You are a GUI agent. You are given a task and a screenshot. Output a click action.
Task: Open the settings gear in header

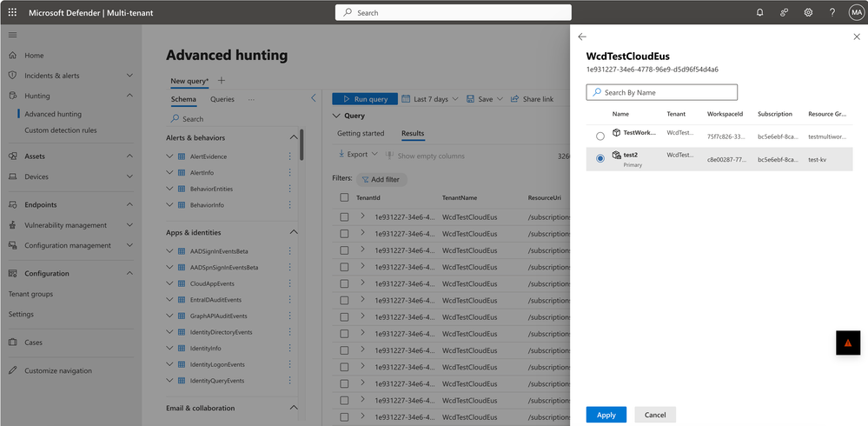(x=808, y=12)
